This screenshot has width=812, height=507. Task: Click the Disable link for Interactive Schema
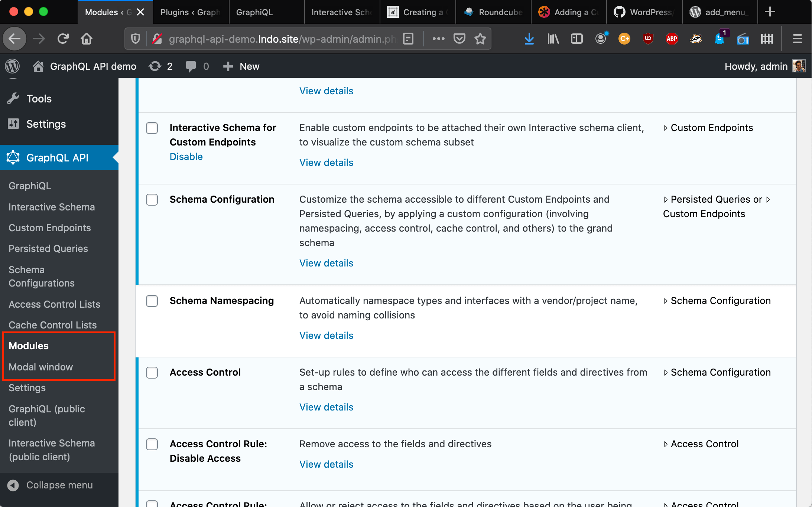(185, 156)
